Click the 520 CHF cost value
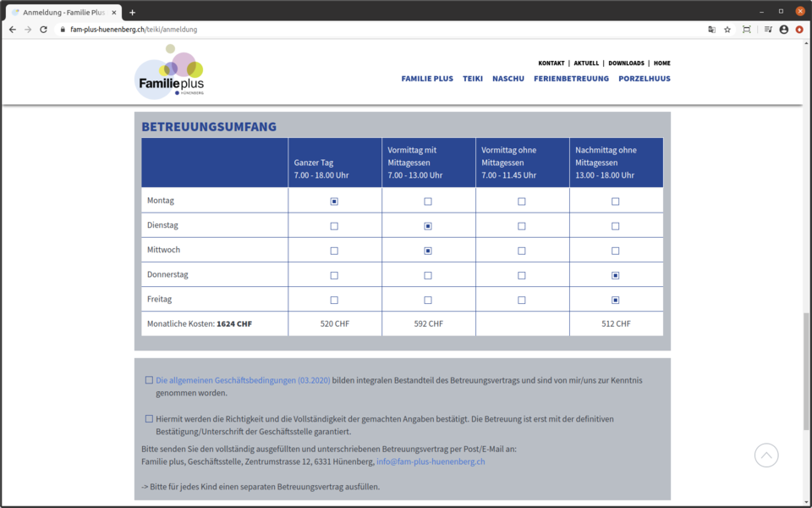812x508 pixels. (x=335, y=323)
